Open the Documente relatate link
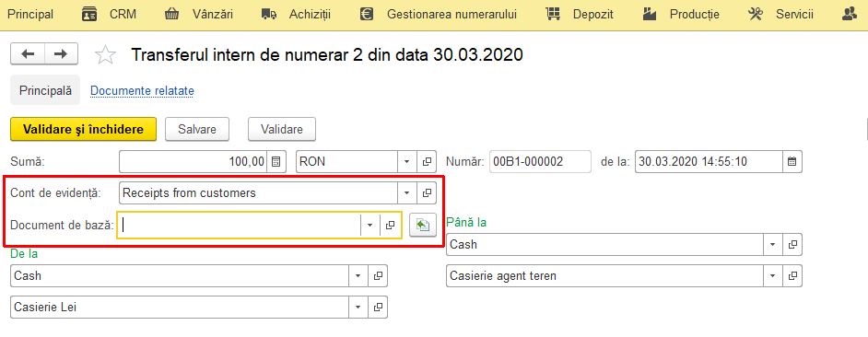The image size is (868, 337). coord(142,90)
